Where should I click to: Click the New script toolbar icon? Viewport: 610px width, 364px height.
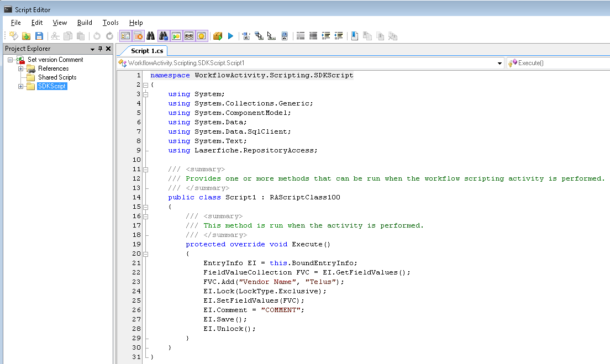tap(13, 36)
